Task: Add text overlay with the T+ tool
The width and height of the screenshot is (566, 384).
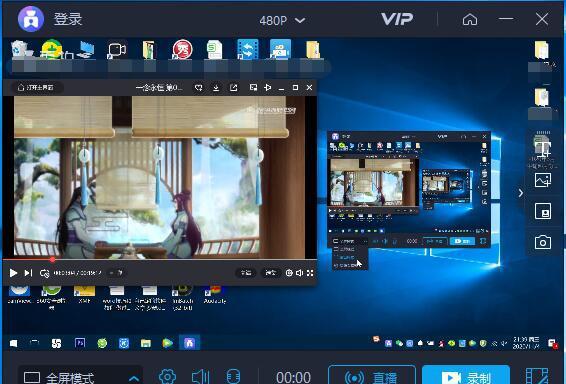Action: (543, 148)
